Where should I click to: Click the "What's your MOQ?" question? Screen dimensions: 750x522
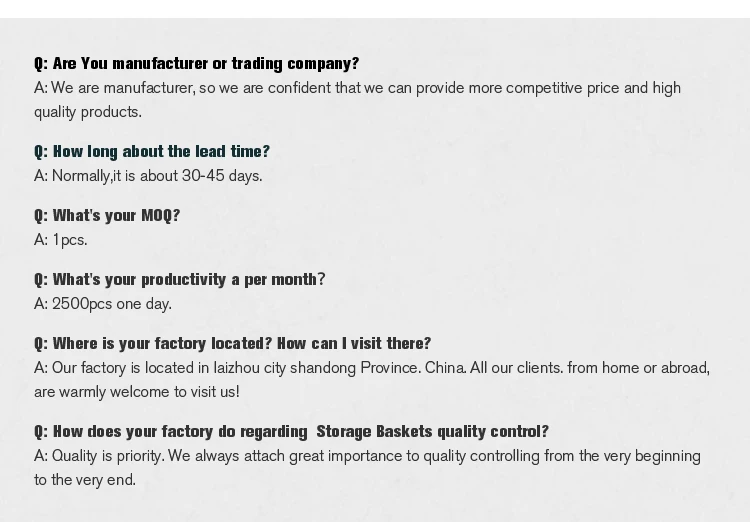(107, 216)
